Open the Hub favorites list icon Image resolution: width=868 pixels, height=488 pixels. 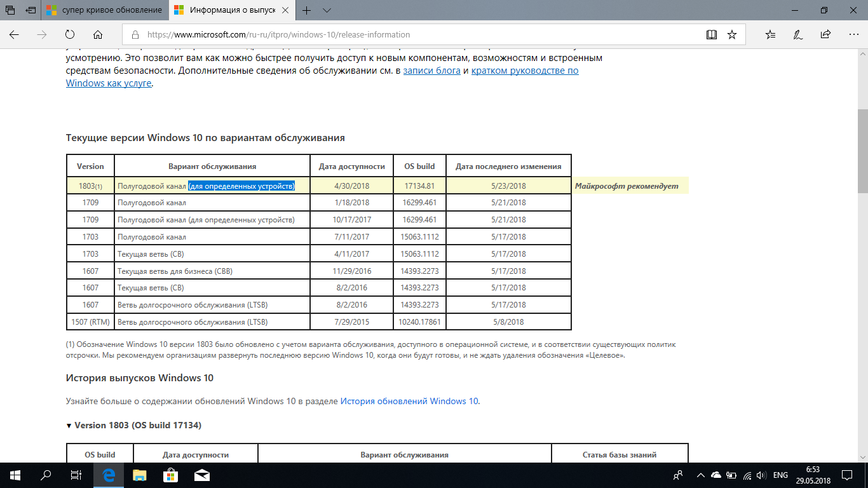(x=770, y=34)
